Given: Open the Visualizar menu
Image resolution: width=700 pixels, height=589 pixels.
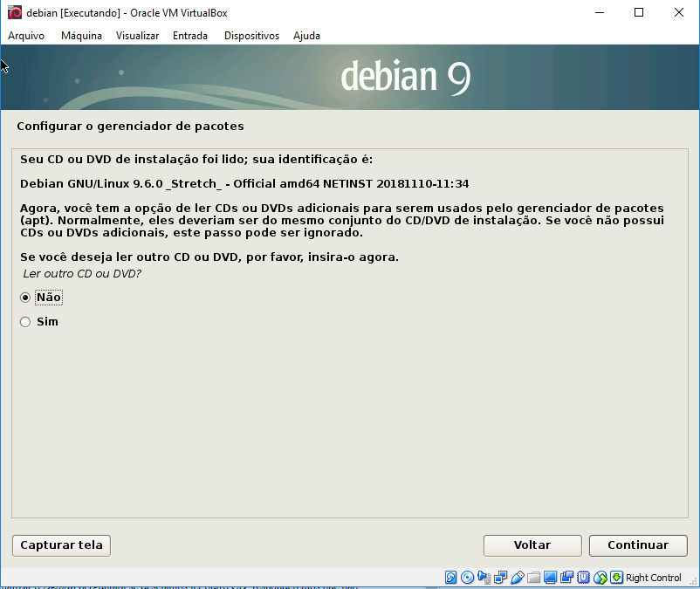Looking at the screenshot, I should [137, 36].
